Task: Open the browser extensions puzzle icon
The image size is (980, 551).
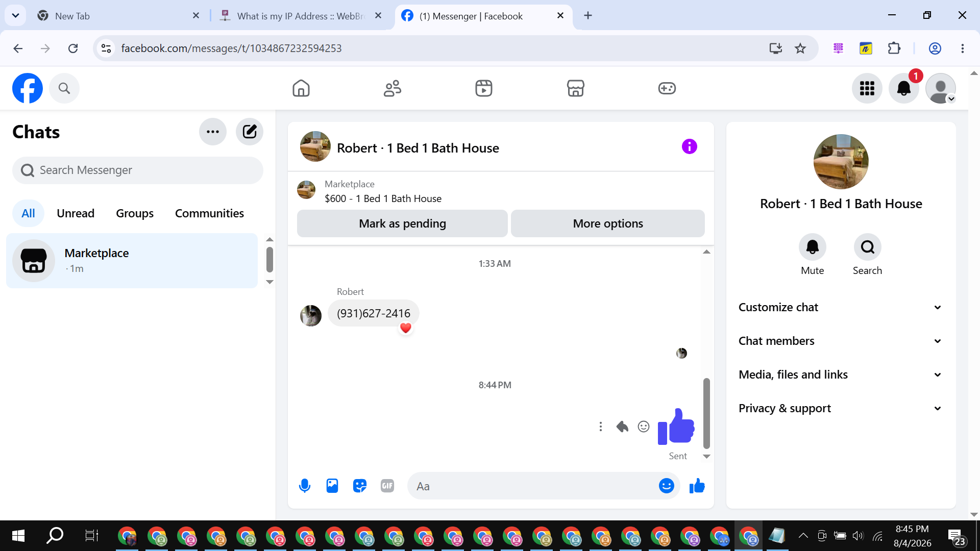Action: point(894,48)
